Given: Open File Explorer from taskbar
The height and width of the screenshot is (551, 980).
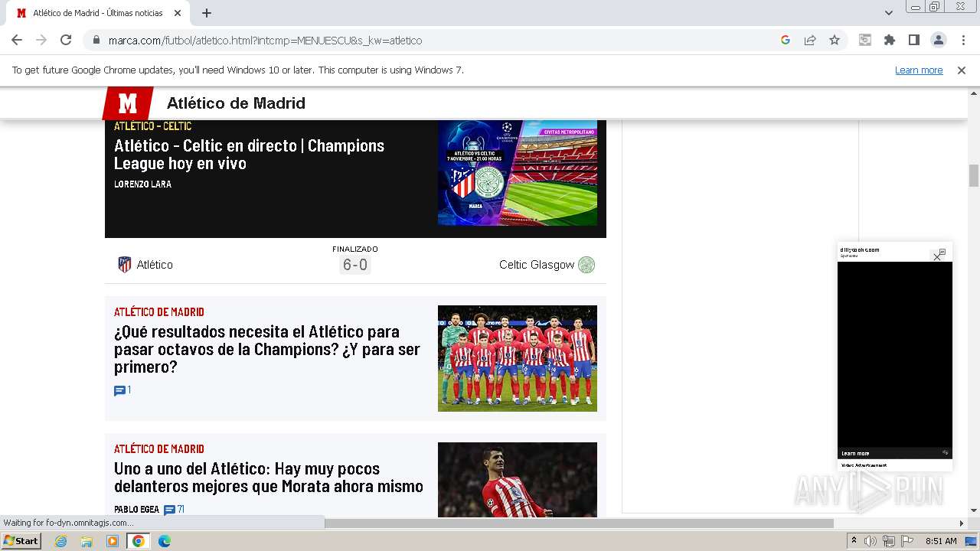Looking at the screenshot, I should pyautogui.click(x=87, y=541).
